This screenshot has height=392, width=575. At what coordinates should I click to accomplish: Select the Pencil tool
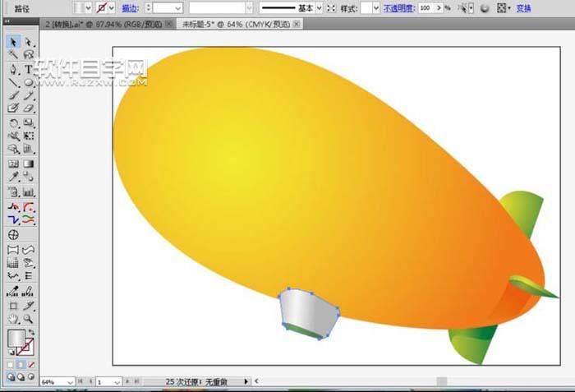(x=29, y=95)
